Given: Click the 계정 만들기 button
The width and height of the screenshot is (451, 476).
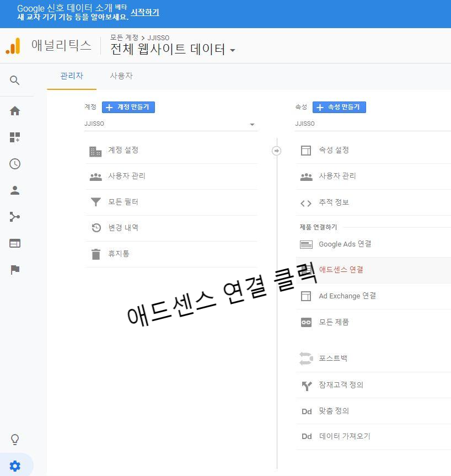Looking at the screenshot, I should (x=128, y=107).
